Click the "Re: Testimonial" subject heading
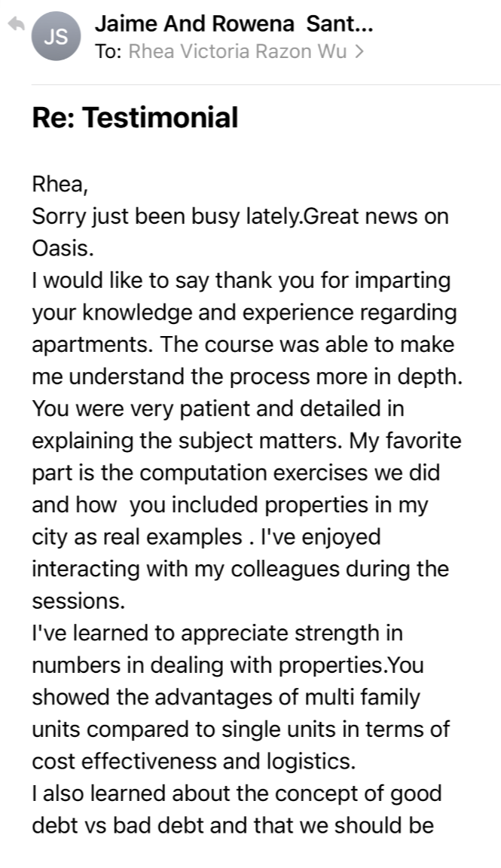Viewport: 501px width, 868px height. (135, 118)
